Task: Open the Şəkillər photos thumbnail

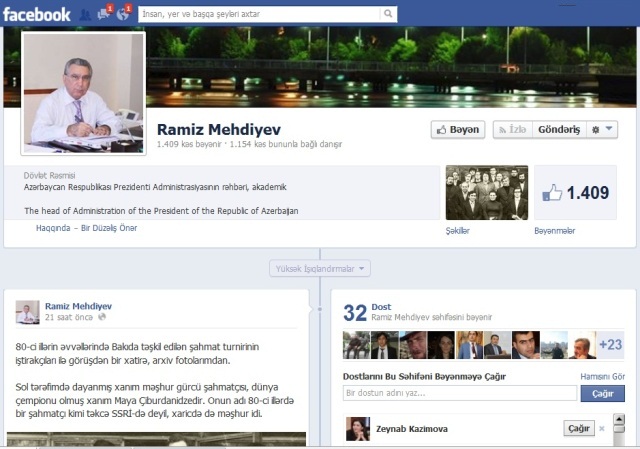Action: [486, 193]
